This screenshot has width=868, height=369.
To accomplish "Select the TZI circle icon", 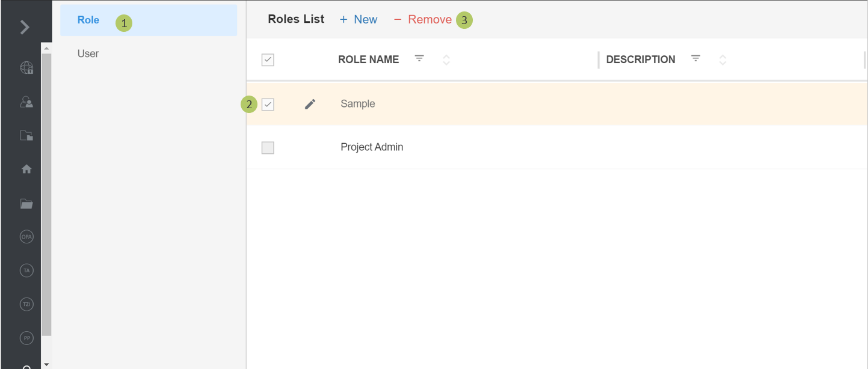I will coord(26,305).
